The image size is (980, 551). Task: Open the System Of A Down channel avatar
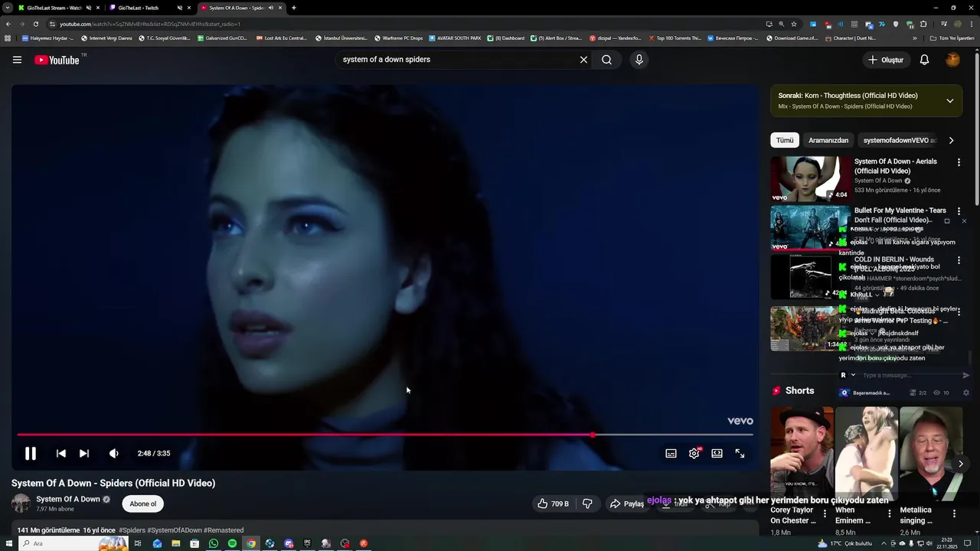[21, 503]
